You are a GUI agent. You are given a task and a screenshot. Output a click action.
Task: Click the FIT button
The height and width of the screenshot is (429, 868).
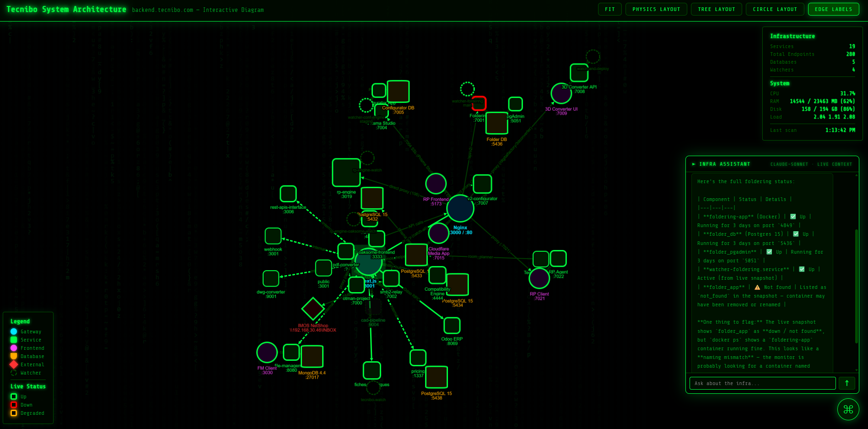click(609, 9)
